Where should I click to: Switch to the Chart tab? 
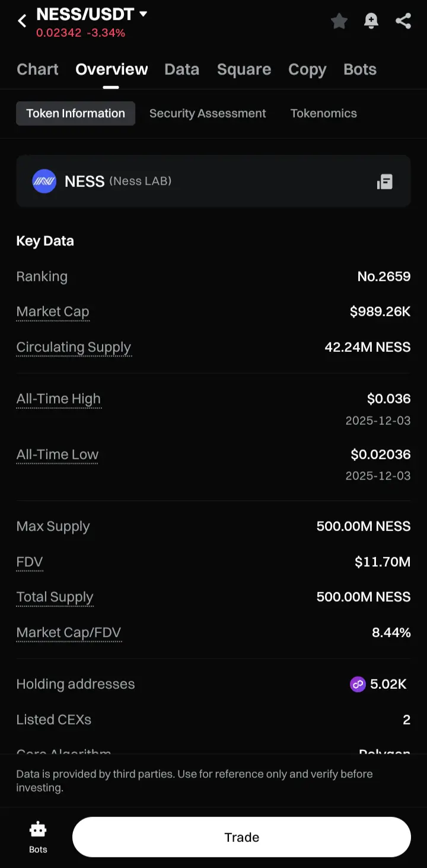(37, 69)
